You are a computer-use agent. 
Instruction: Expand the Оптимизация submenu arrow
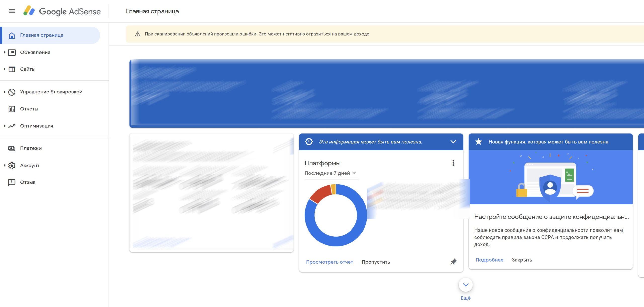(x=5, y=126)
